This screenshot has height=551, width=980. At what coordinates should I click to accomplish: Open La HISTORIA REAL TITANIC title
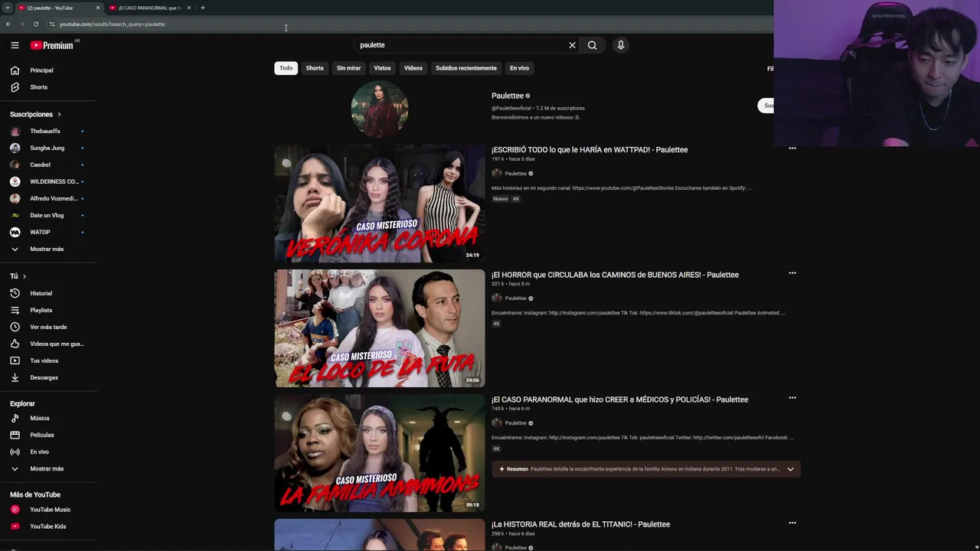pyautogui.click(x=580, y=524)
